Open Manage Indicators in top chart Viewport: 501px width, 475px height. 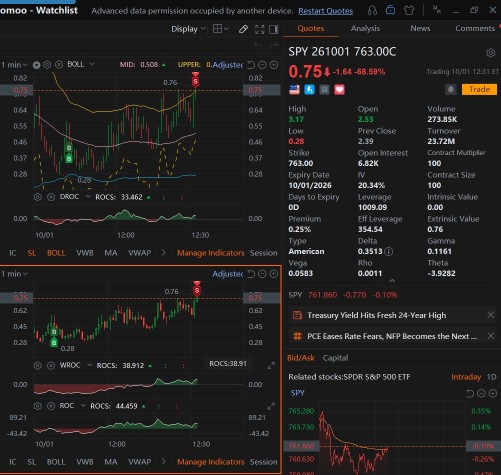pyautogui.click(x=211, y=253)
